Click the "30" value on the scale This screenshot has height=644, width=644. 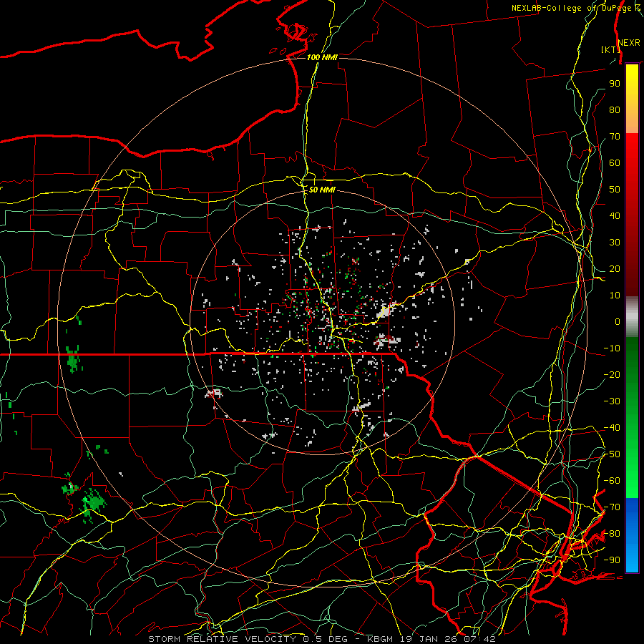click(615, 243)
